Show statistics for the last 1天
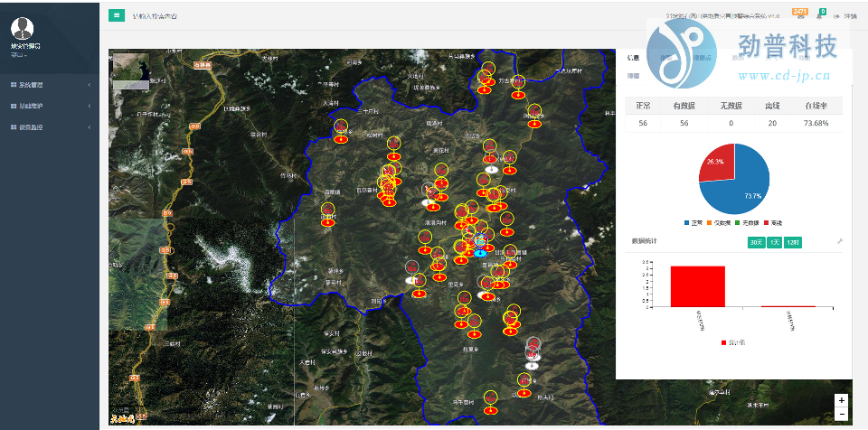Screen dimensions: 868x430 coord(775,242)
